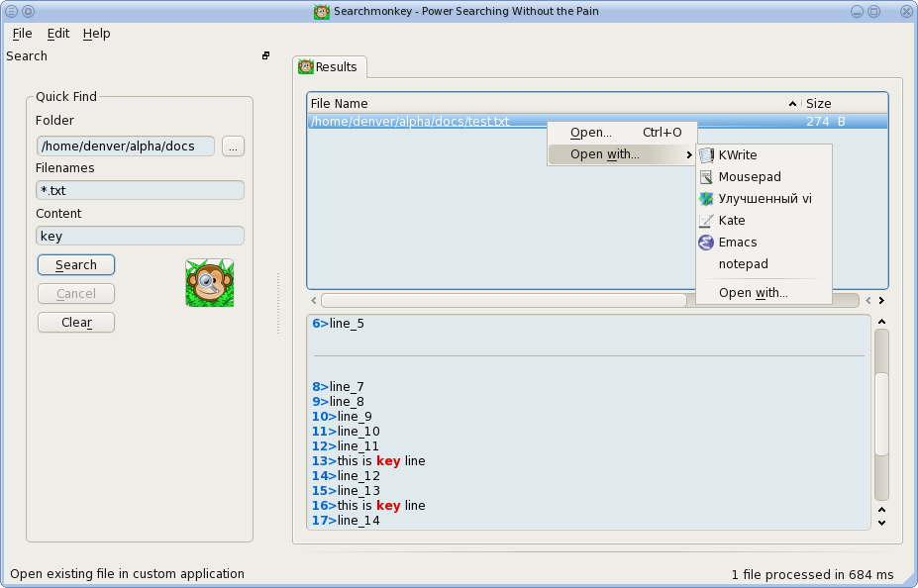Switch to the Results tab
Screen dimensions: 918x588
pyautogui.click(x=329, y=66)
